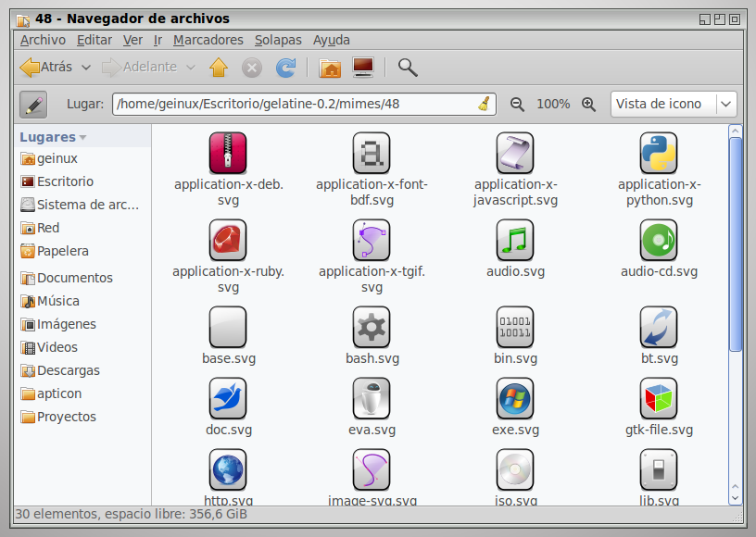This screenshot has height=537, width=756.
Task: Select Escritorio in the sidebar
Action: [x=57, y=181]
